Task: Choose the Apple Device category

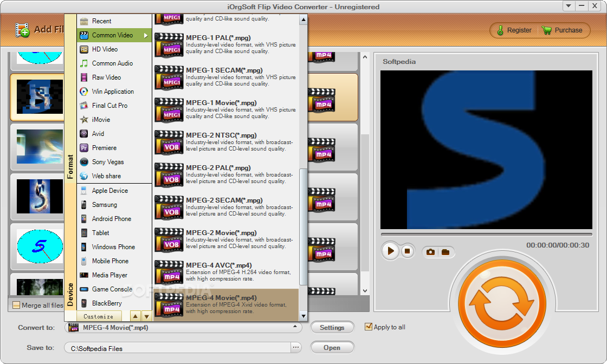Action: 114,191
